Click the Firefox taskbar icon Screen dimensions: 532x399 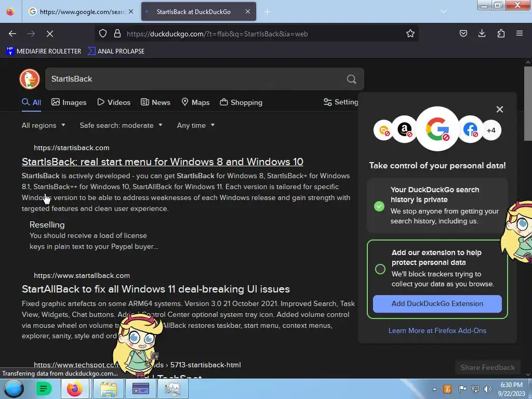75,389
